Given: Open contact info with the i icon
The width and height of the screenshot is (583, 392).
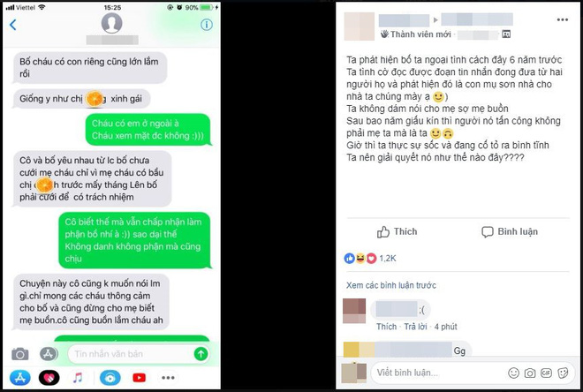Looking at the screenshot, I should tap(207, 25).
